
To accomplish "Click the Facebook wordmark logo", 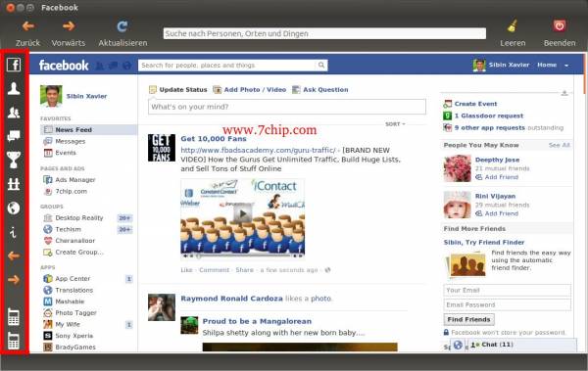I will click(x=64, y=66).
